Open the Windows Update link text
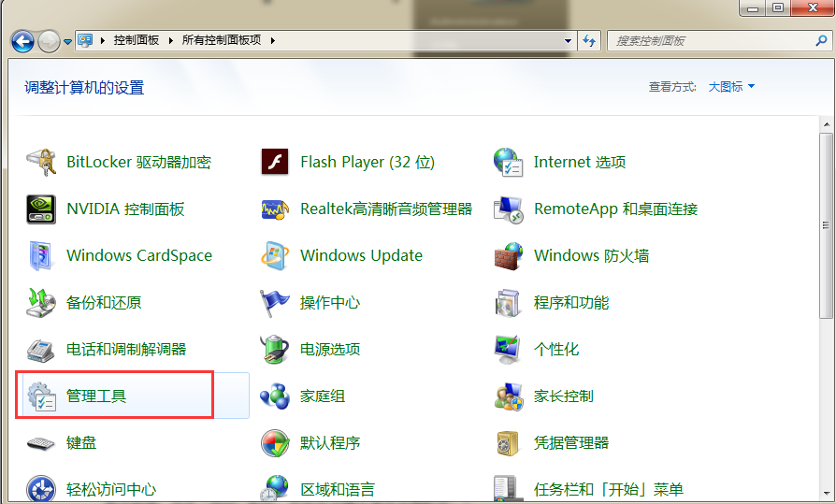Viewport: 836px width, 504px height. [361, 256]
